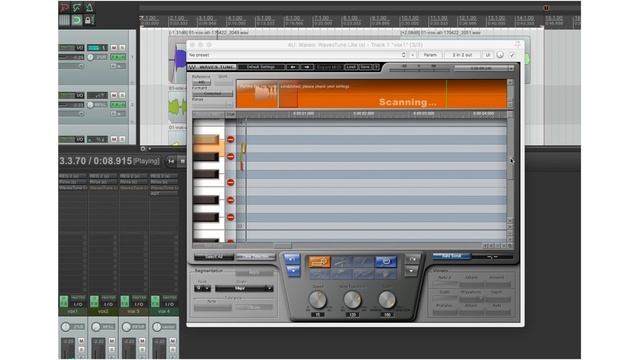Click the metronome icon at top of REAPER

[x=89, y=7]
